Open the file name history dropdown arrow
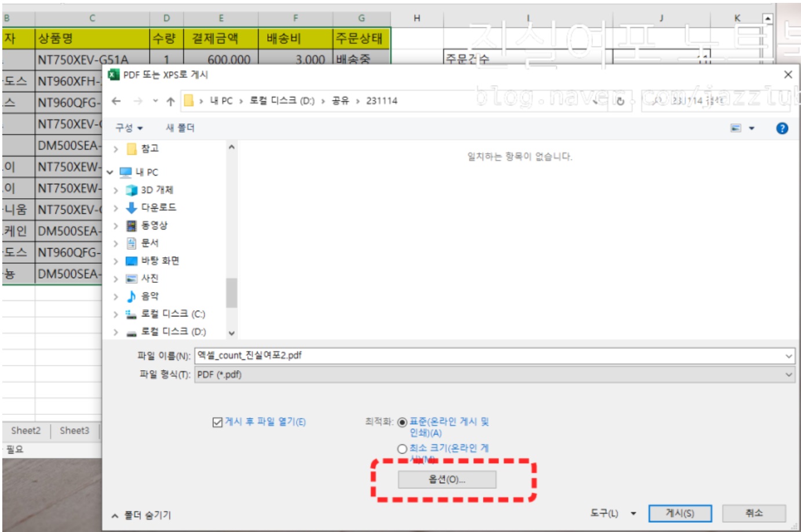 click(x=788, y=356)
